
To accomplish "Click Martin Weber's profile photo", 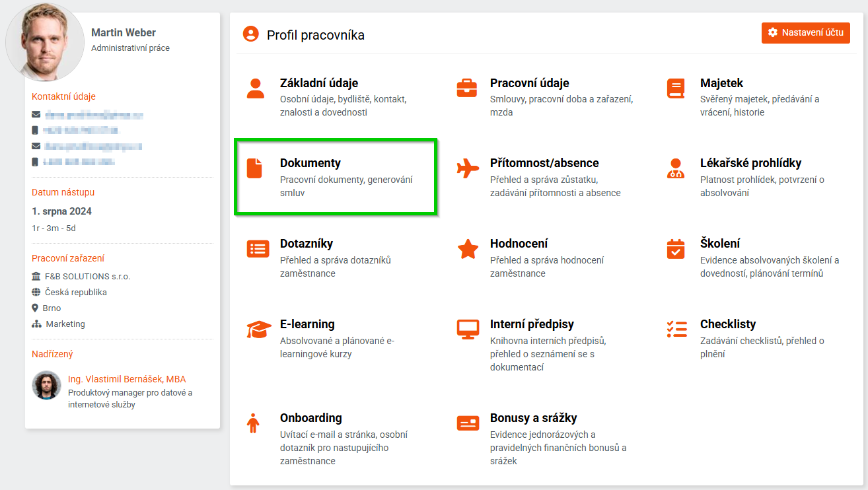I will [x=45, y=44].
